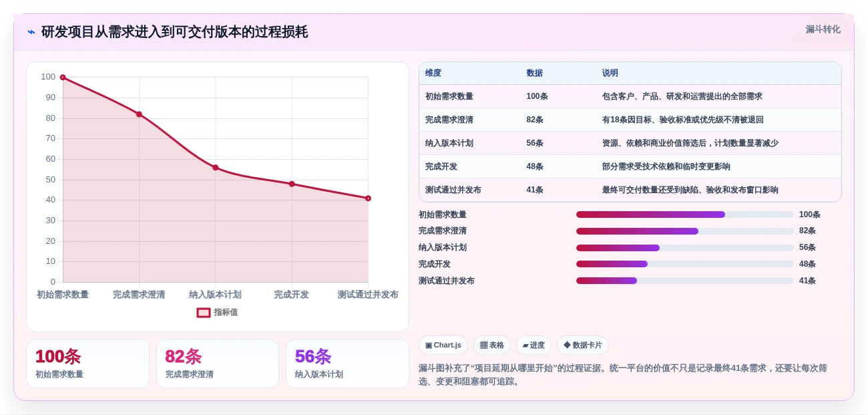Click the 82条 value in the table
This screenshot has height=415, width=868.
tap(535, 120)
